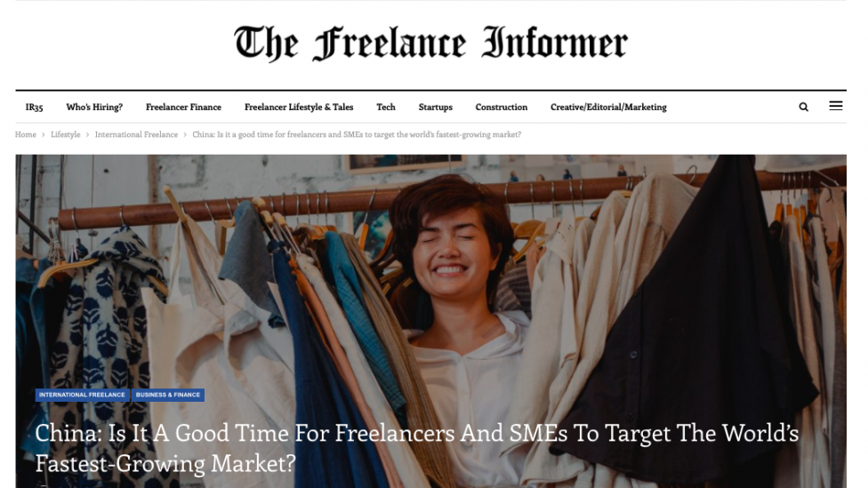Click the China article breadcrumb text
This screenshot has height=488, width=868.
[x=357, y=134]
